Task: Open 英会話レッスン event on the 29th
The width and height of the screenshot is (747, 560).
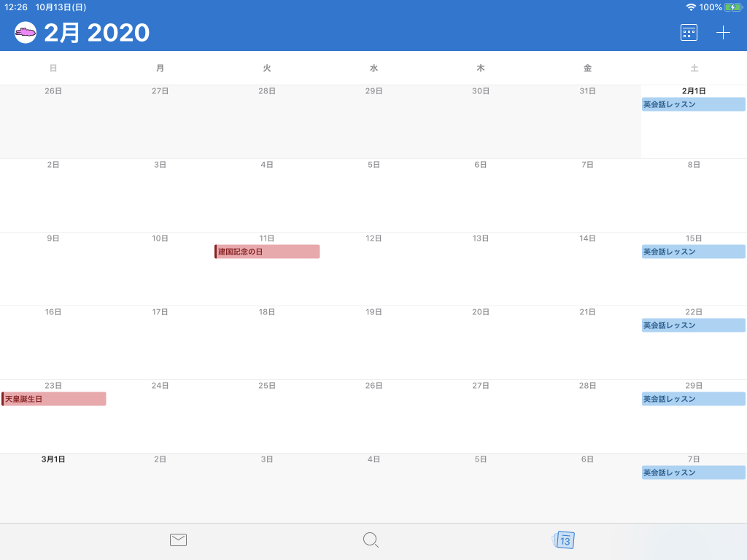Action: coord(693,399)
